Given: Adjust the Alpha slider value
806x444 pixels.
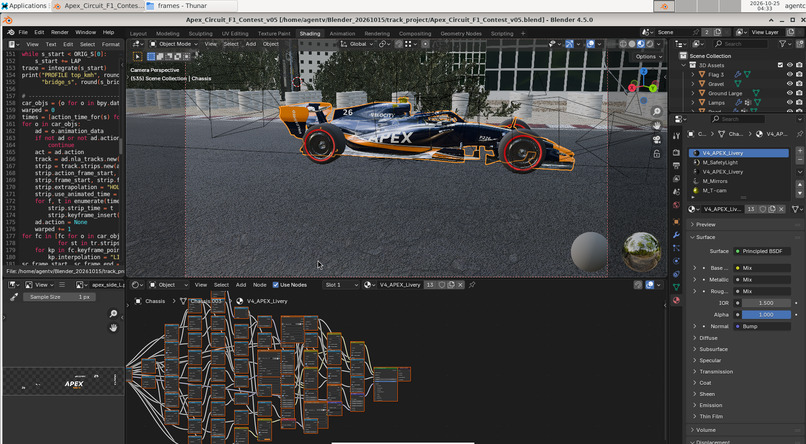Looking at the screenshot, I should 766,314.
